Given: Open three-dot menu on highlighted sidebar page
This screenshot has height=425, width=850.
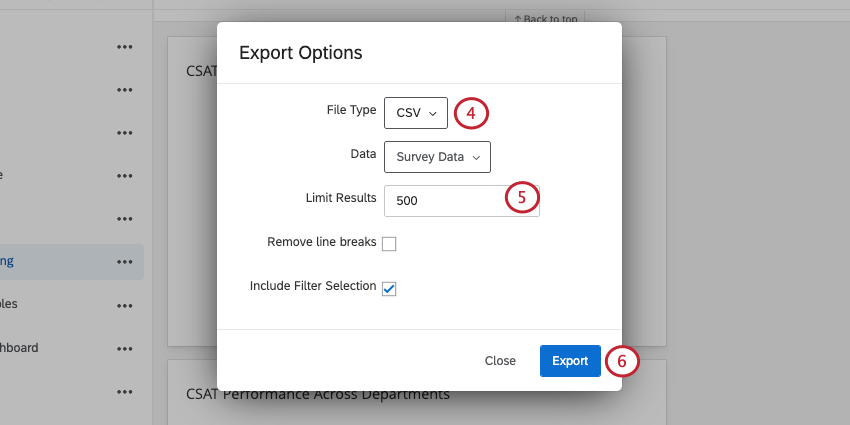Looking at the screenshot, I should (x=124, y=262).
